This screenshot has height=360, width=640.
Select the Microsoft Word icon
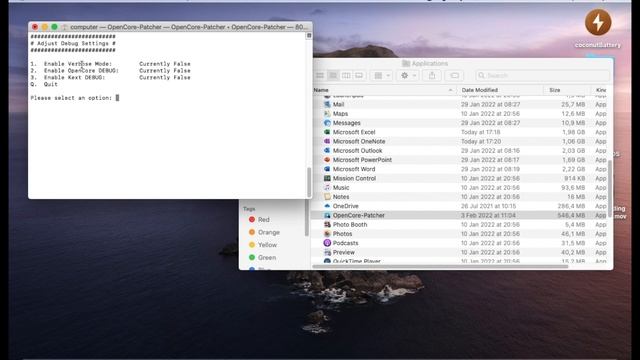(327, 169)
